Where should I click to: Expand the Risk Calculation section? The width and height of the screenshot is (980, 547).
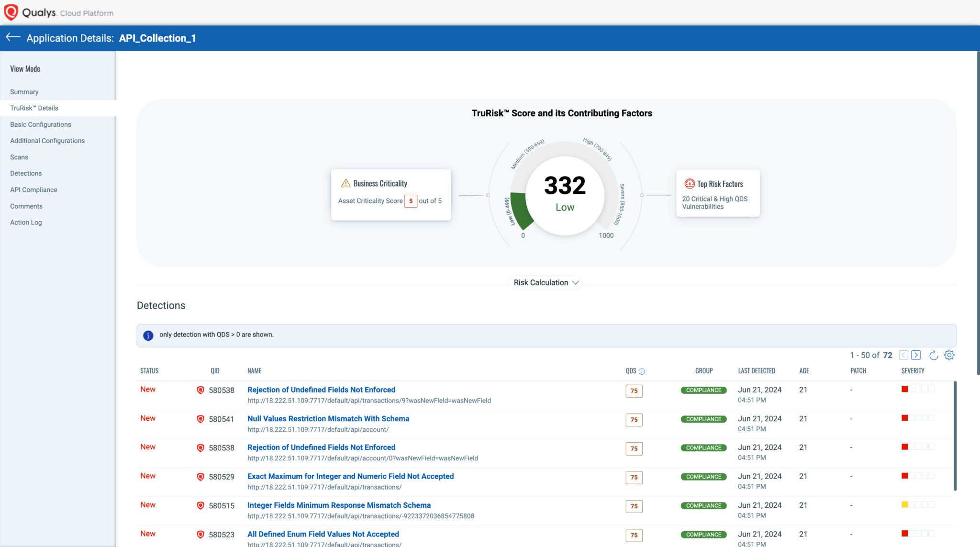tap(545, 282)
